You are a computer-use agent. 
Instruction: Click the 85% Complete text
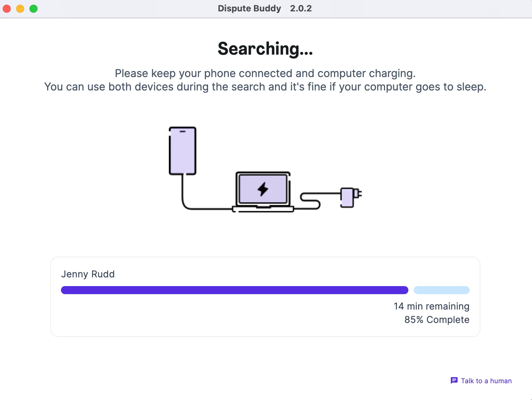point(436,320)
